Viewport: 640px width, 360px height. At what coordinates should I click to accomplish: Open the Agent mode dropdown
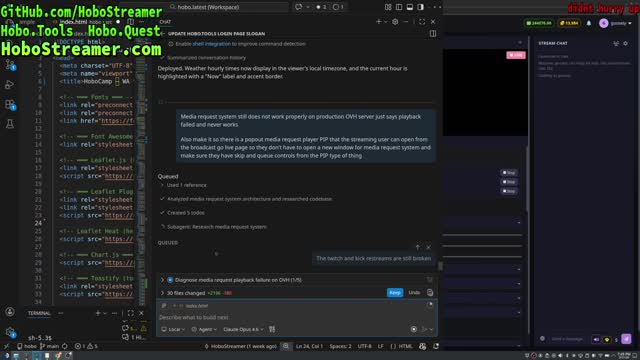pos(204,329)
